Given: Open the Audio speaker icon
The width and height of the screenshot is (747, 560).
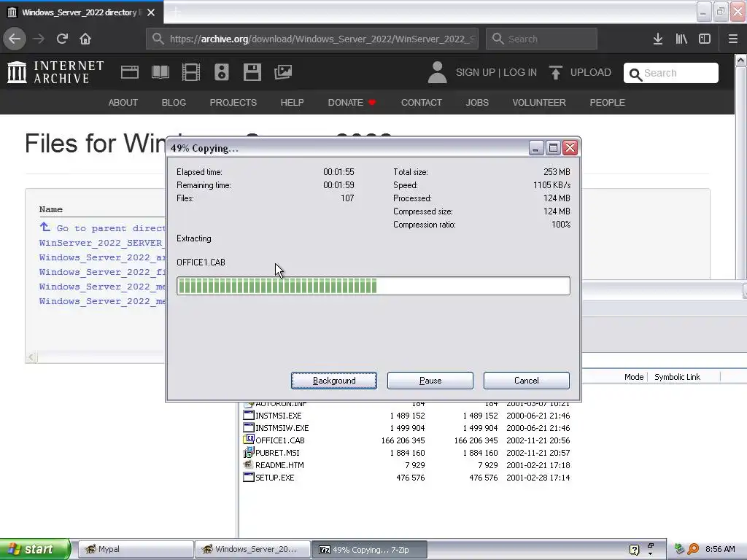Looking at the screenshot, I should pyautogui.click(x=222, y=72).
